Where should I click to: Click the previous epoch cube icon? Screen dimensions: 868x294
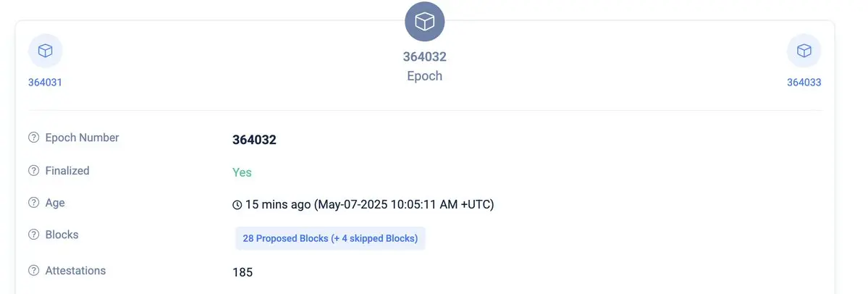click(46, 51)
